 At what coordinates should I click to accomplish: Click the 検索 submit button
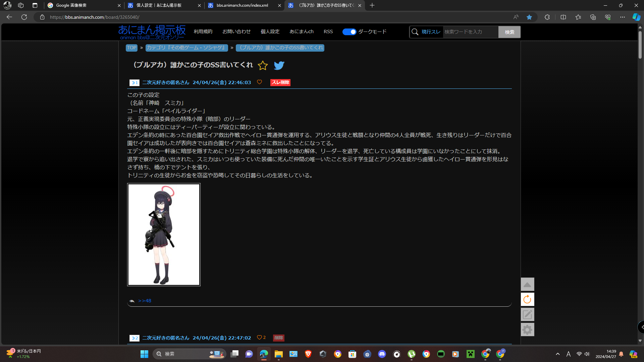[x=509, y=32]
